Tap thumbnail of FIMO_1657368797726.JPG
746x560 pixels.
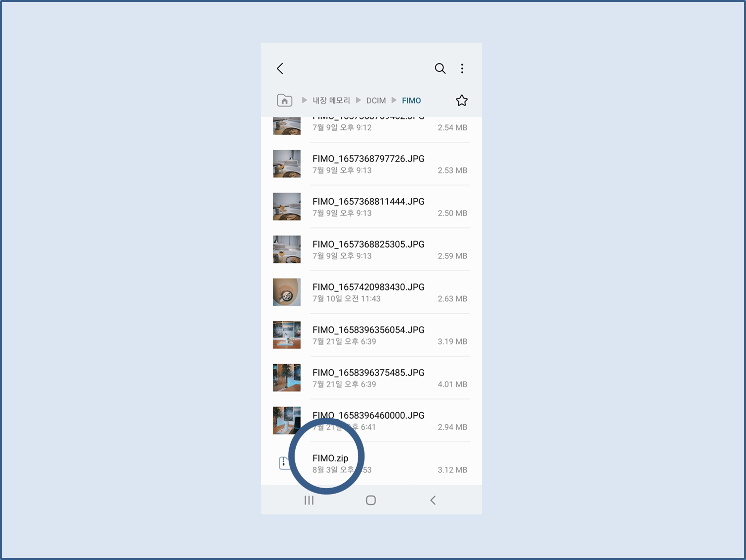[287, 164]
